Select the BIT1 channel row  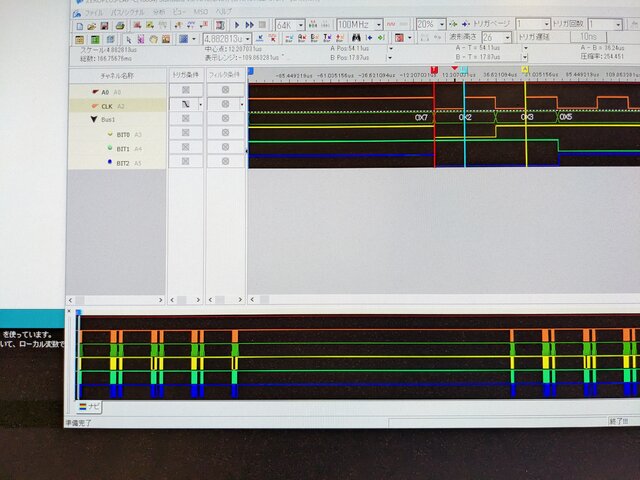(117, 149)
